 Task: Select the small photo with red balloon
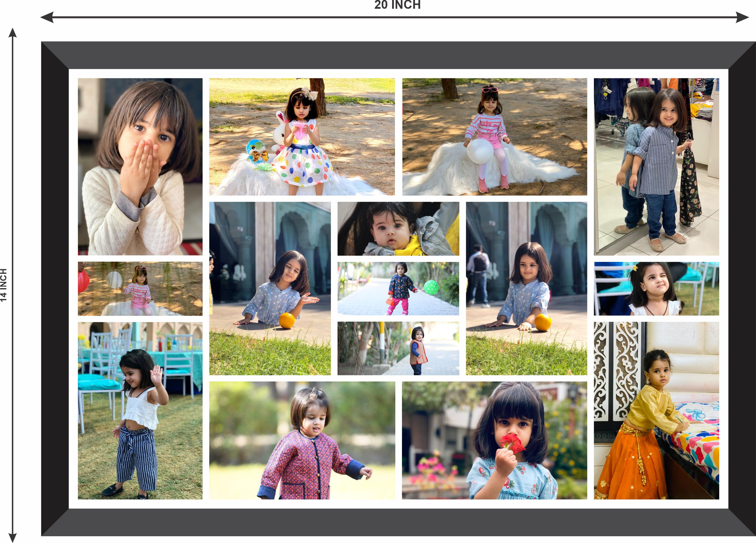(x=140, y=288)
